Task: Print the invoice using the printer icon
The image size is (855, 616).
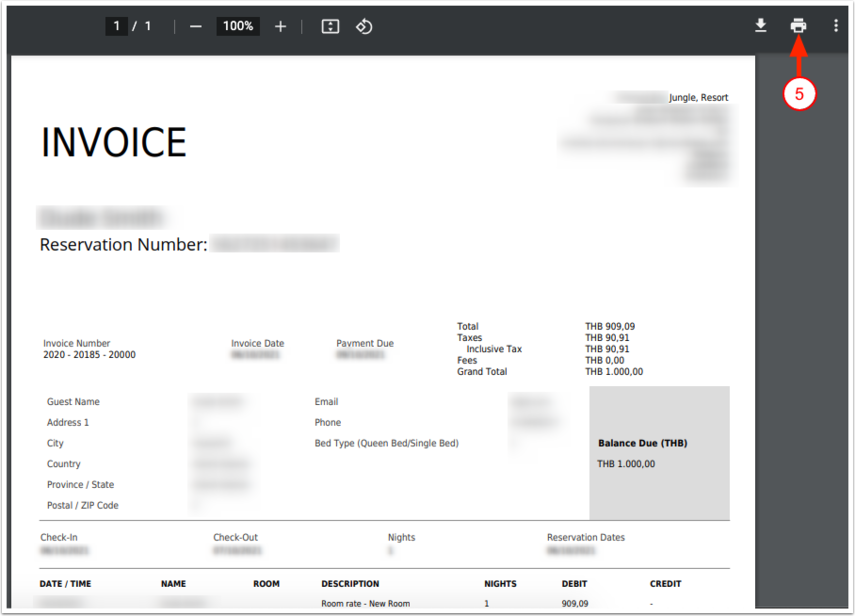Action: coord(798,26)
